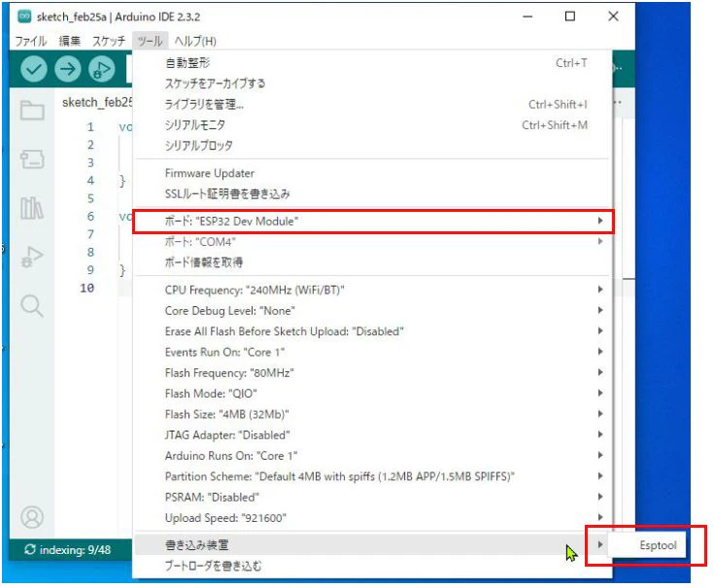Close the Arduino IDE window
Screen dimensions: 714x588
click(613, 17)
